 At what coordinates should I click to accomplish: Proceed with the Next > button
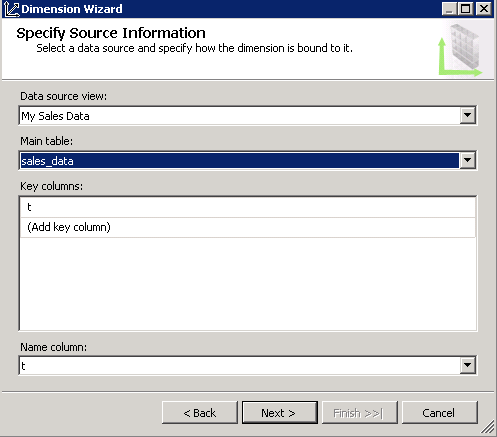(280, 413)
